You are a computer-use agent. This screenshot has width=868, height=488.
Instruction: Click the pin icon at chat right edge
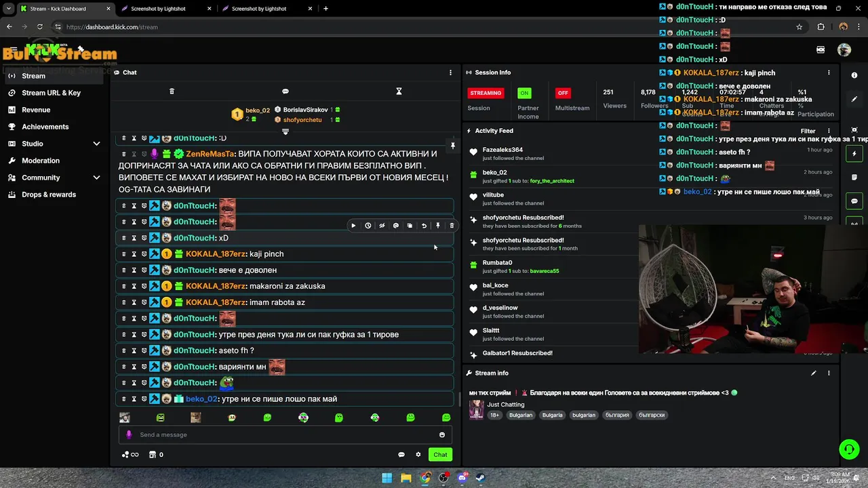[x=452, y=146]
